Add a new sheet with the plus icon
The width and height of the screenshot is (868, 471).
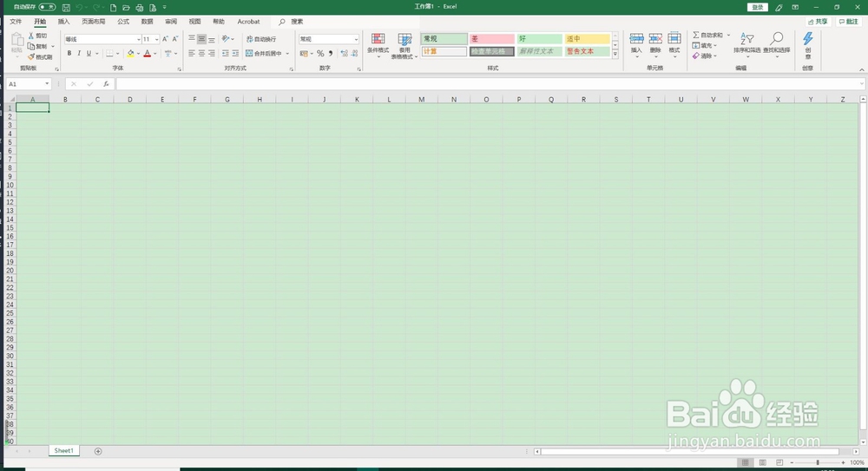pyautogui.click(x=98, y=451)
